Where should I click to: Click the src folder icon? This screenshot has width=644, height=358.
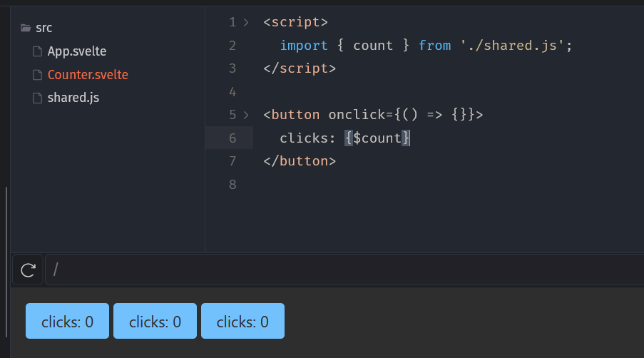(x=26, y=29)
